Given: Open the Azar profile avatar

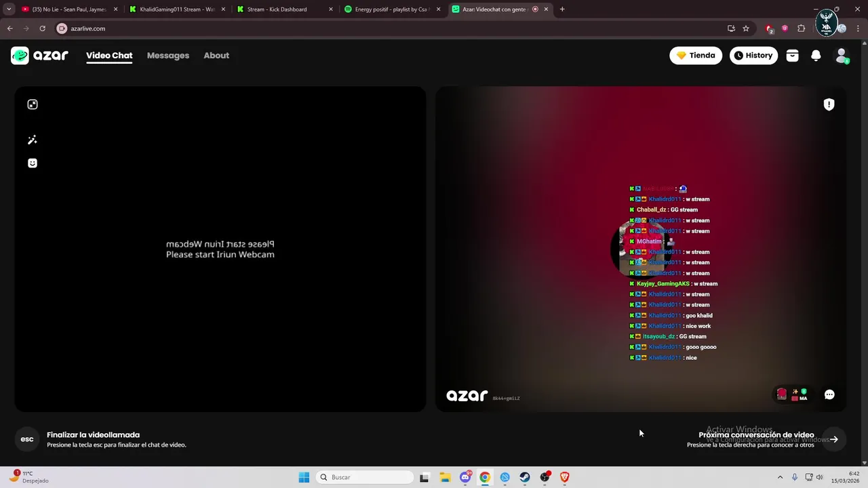Looking at the screenshot, I should click(x=842, y=56).
